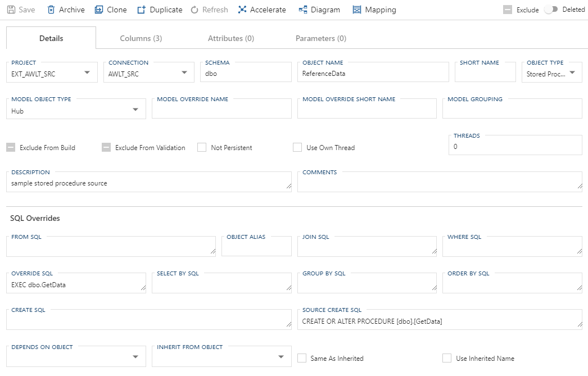This screenshot has width=588, height=376.
Task: Open the Object Type dropdown
Action: (551, 73)
